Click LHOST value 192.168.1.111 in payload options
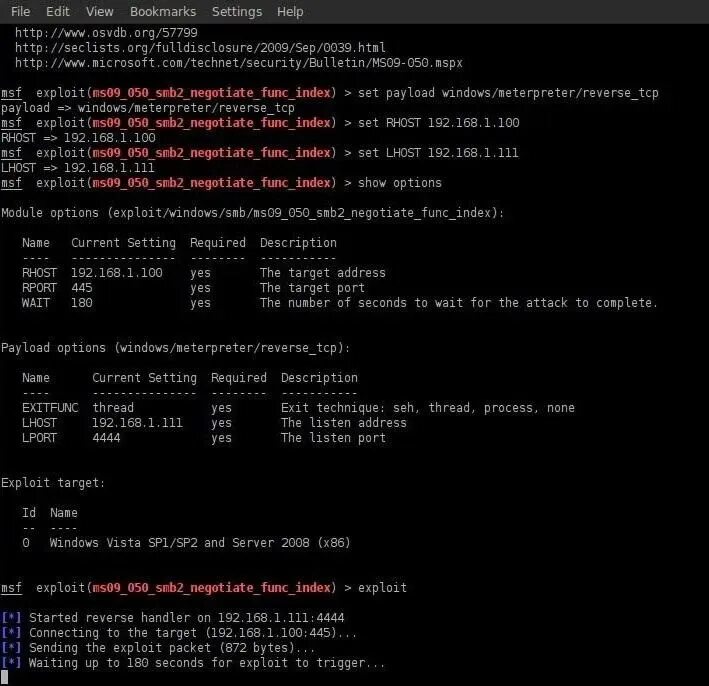Image resolution: width=709 pixels, height=686 pixels. [137, 422]
